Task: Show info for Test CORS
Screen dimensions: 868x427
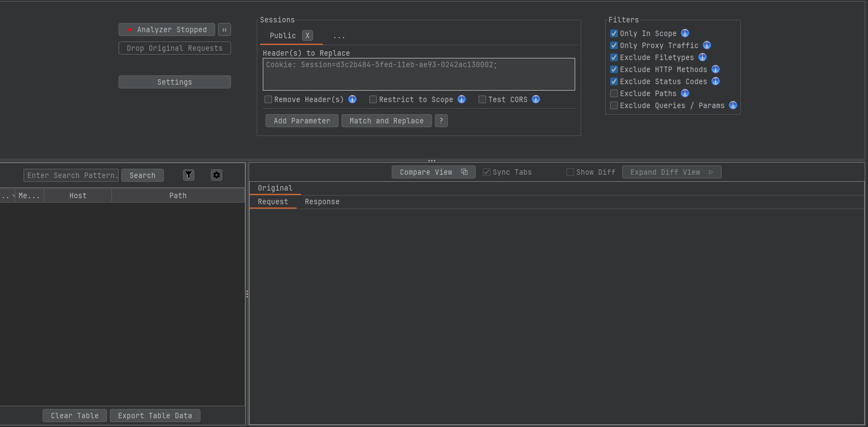Action: [536, 99]
